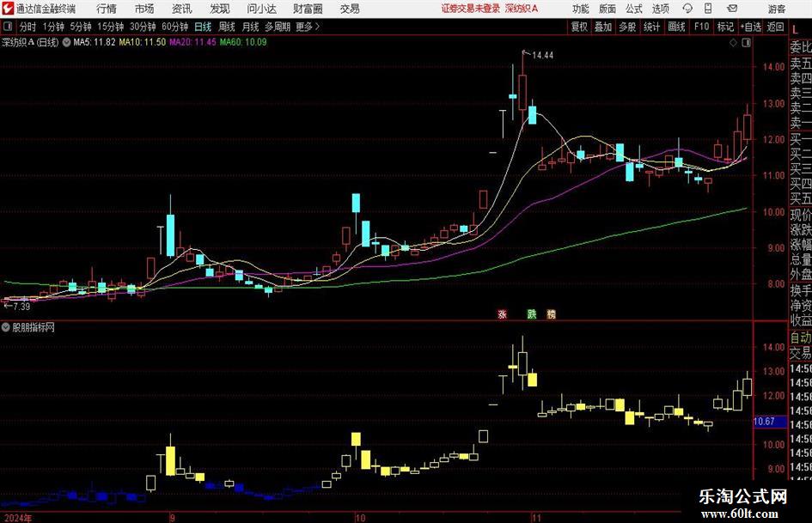Click the 证券交易未登录 login link

[x=471, y=9]
